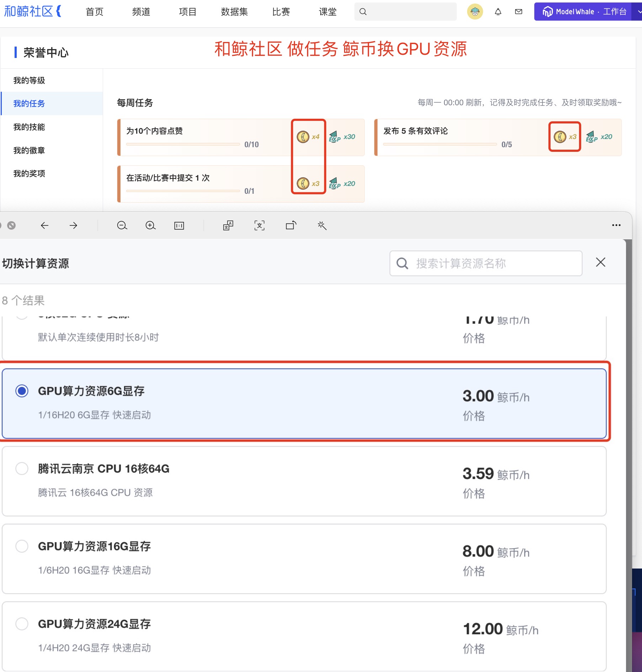Image resolution: width=642 pixels, height=672 pixels.
Task: Click the 3.59 鲸币/h price text
Action: pyautogui.click(x=496, y=474)
